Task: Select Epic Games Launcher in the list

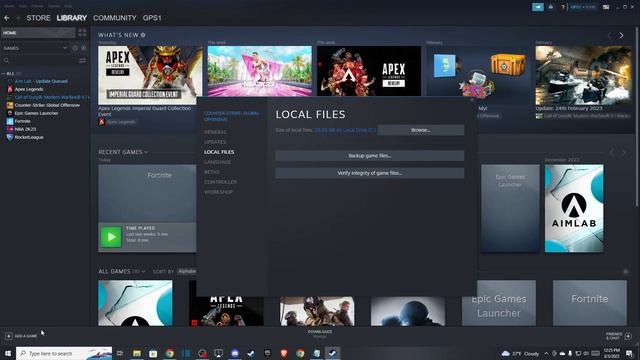Action: tap(36, 113)
